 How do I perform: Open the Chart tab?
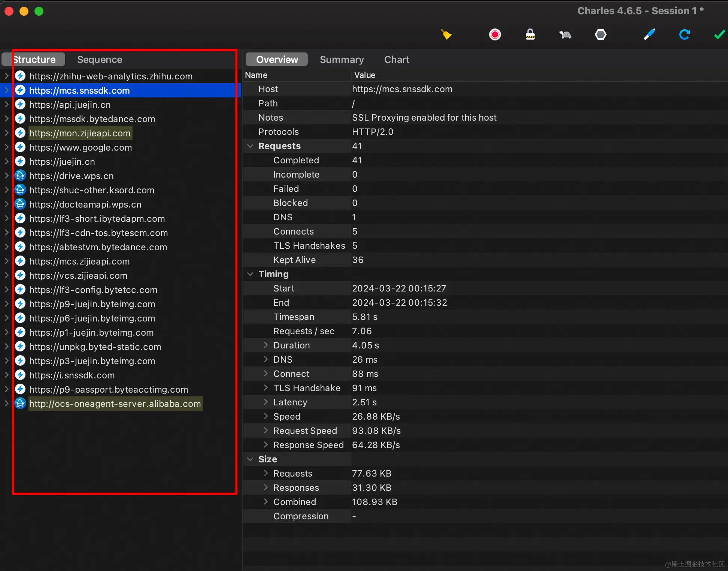(397, 60)
